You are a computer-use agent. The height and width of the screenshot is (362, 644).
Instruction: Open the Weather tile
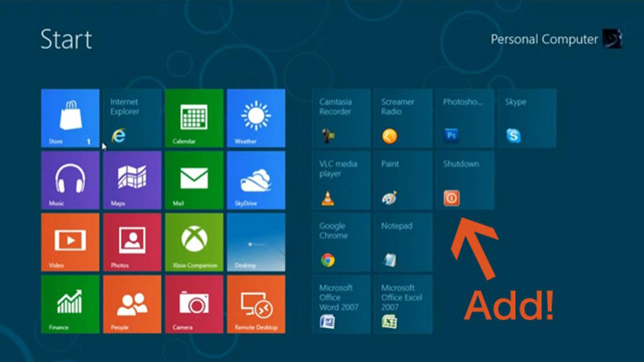click(x=256, y=118)
